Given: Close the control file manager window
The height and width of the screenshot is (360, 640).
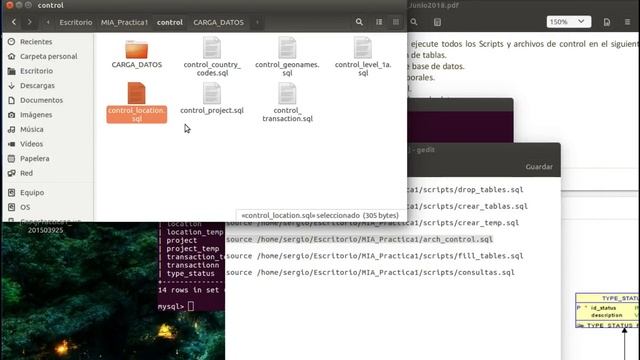Looking at the screenshot, I should 9,5.
